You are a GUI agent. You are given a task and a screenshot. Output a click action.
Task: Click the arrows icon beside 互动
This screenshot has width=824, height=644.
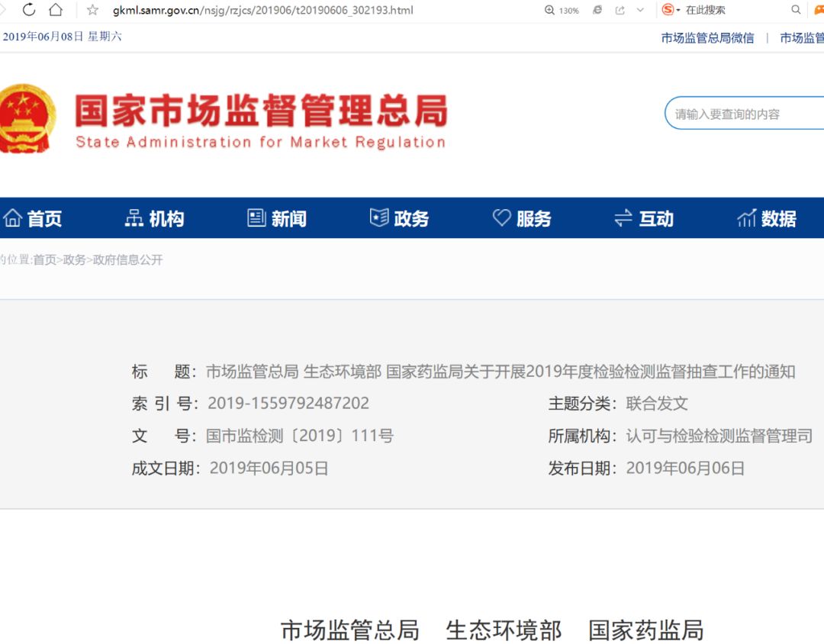[x=623, y=217]
